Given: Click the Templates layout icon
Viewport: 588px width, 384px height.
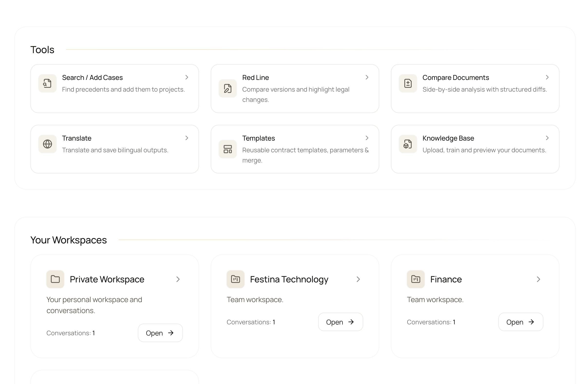Looking at the screenshot, I should coord(228,149).
